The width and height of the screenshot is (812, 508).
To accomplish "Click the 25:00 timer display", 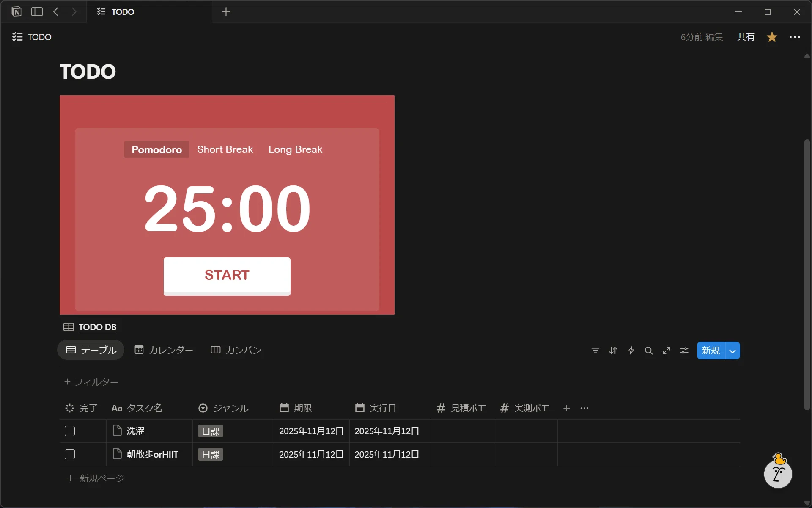I will click(227, 208).
